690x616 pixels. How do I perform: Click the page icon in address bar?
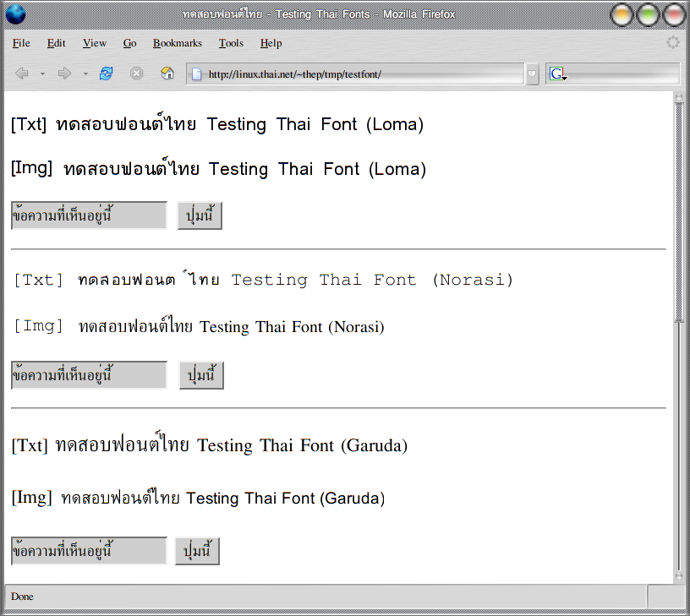pos(197,74)
